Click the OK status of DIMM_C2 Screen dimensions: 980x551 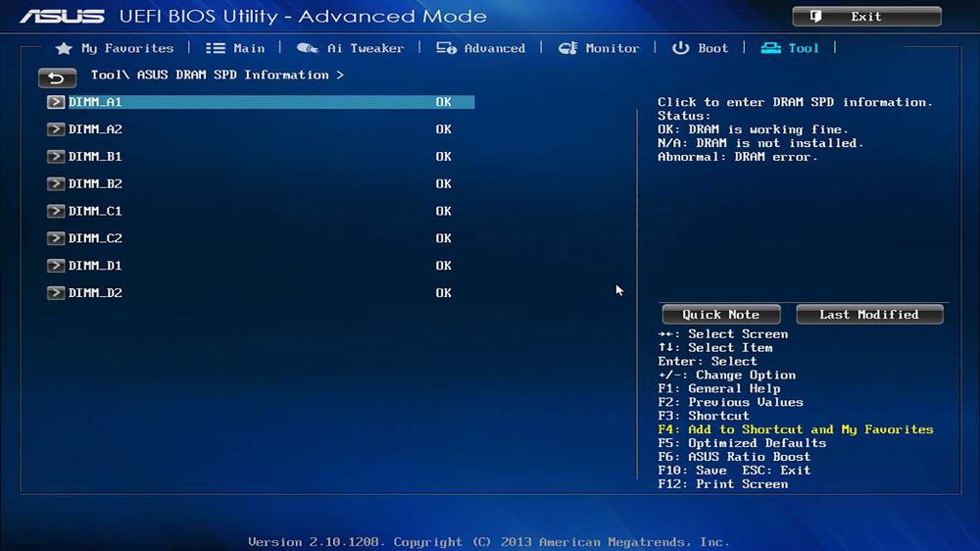(443, 238)
